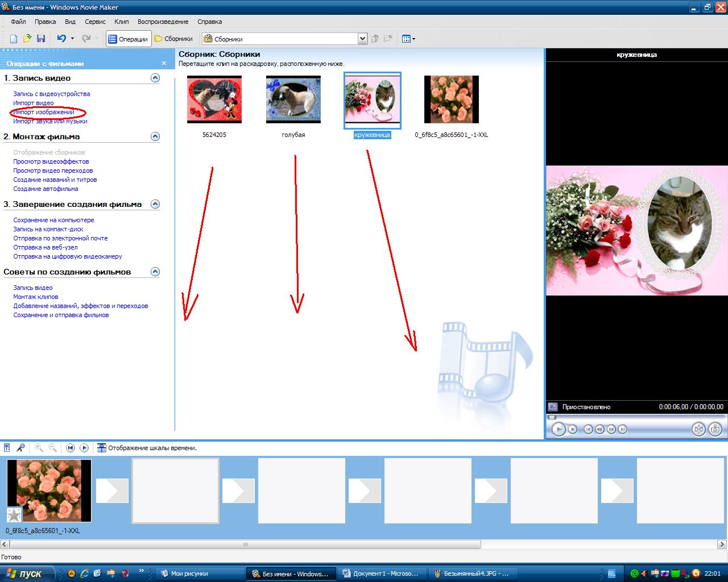Click the first transition cell in storyboard
728x582 pixels.
coord(112,491)
